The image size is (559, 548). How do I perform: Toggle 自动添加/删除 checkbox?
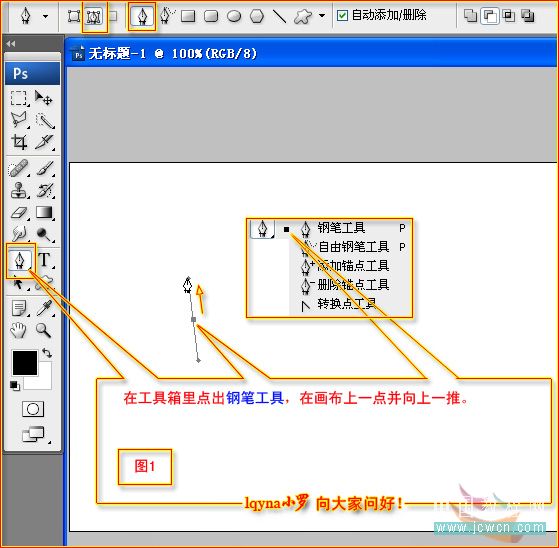(342, 15)
